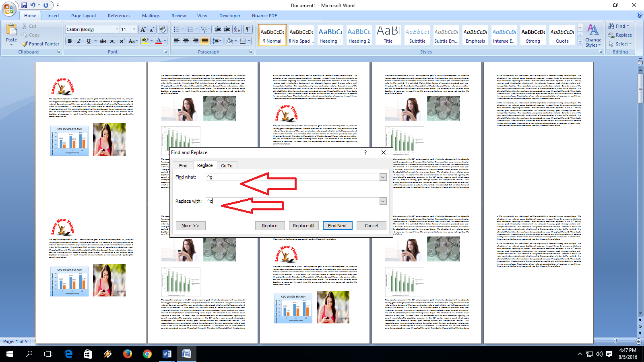
Task: Expand search options with More button
Action: pos(190,226)
